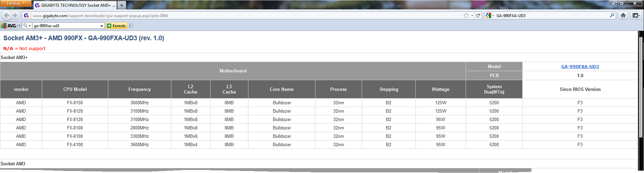This screenshot has width=644, height=173.
Task: Select the GIGABYTE TECHNOLOGY Socket AM3+ tab
Action: 75,5
